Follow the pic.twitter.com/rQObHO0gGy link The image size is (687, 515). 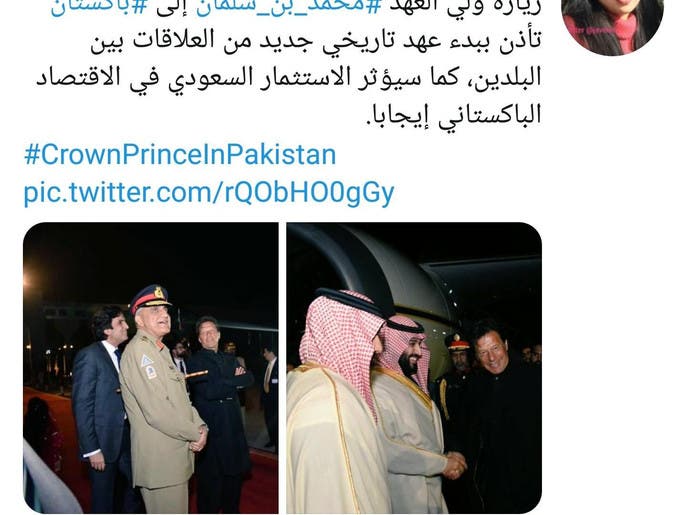209,192
